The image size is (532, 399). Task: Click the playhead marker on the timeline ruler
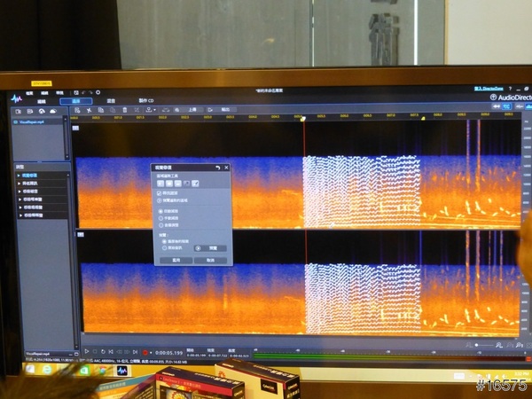pos(303,119)
